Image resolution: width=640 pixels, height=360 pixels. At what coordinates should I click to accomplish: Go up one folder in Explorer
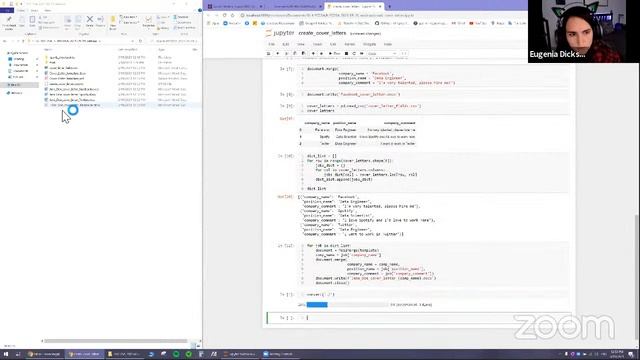(24, 41)
